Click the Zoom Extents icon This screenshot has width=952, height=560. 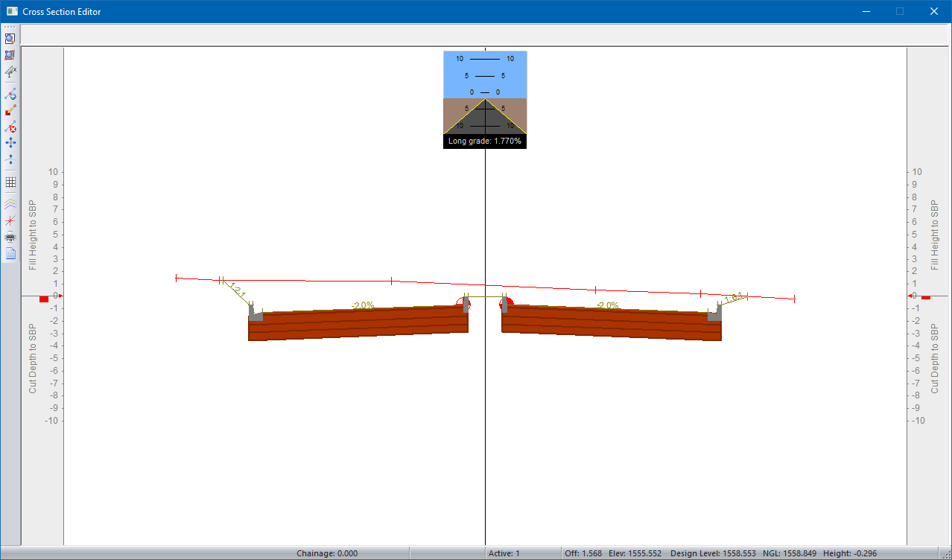point(10,55)
